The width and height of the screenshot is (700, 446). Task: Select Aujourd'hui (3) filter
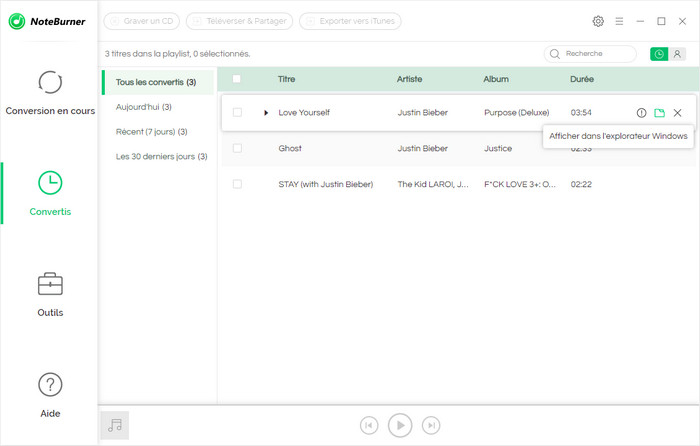tap(144, 107)
